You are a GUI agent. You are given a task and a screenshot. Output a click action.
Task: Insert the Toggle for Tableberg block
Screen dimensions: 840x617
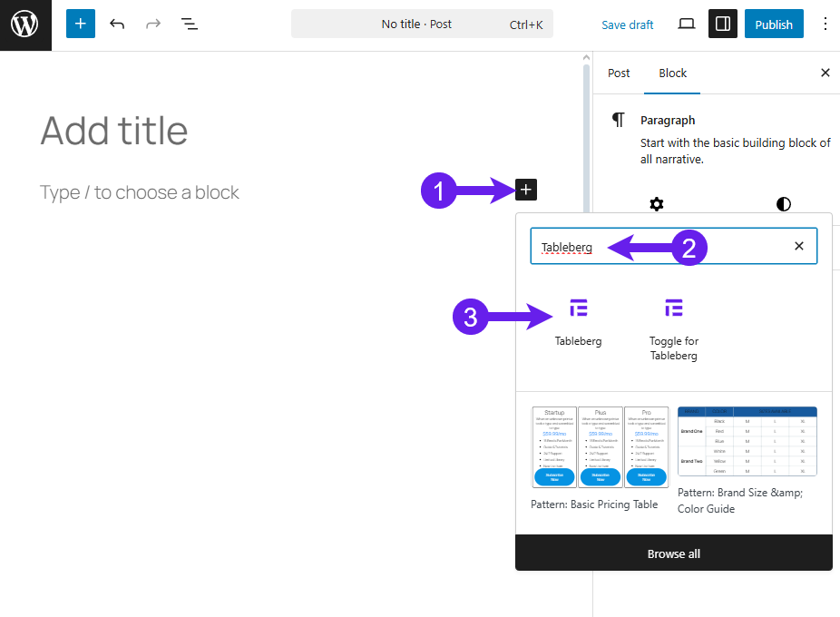pyautogui.click(x=673, y=328)
